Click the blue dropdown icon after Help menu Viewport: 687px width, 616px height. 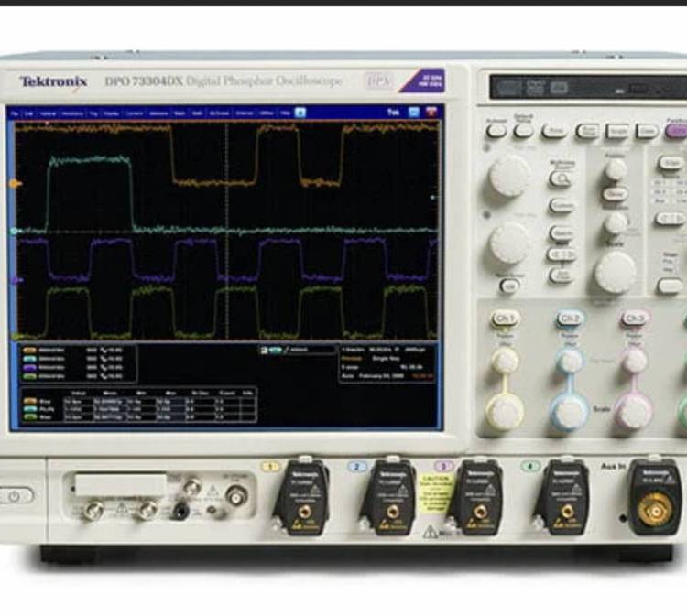pyautogui.click(x=300, y=113)
